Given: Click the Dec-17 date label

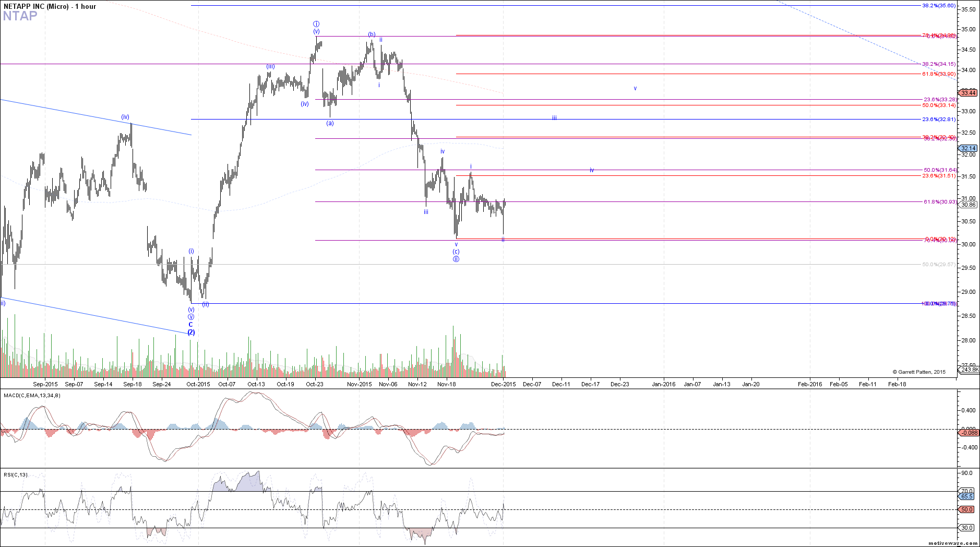Looking at the screenshot, I should 591,384.
